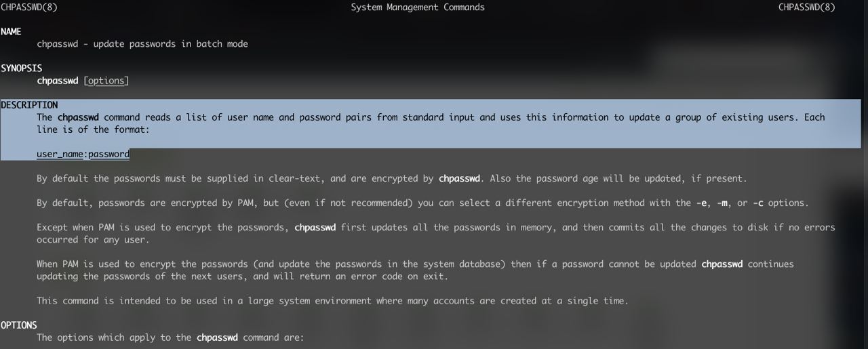Click the bold -e option flag

pyautogui.click(x=703, y=203)
